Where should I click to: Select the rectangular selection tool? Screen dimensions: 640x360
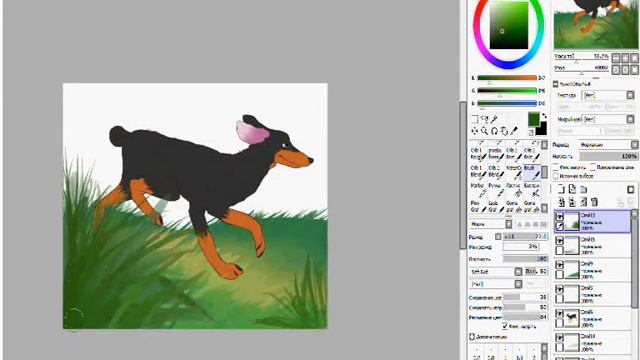tap(475, 119)
